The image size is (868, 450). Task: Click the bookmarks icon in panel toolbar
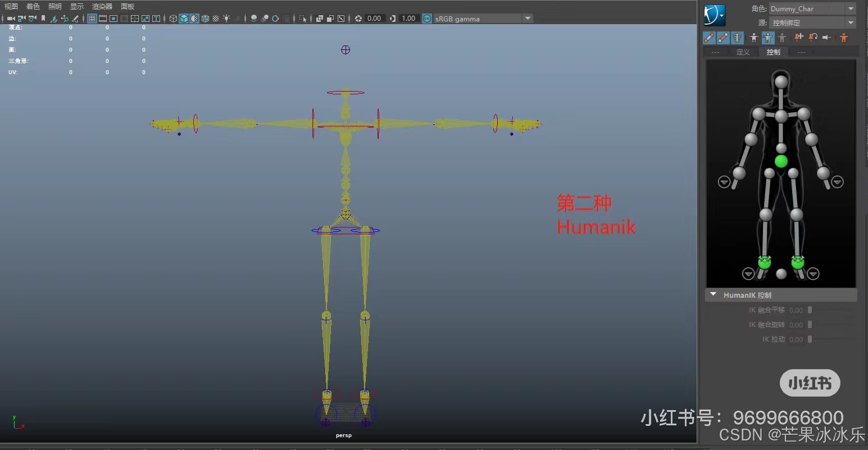click(43, 19)
